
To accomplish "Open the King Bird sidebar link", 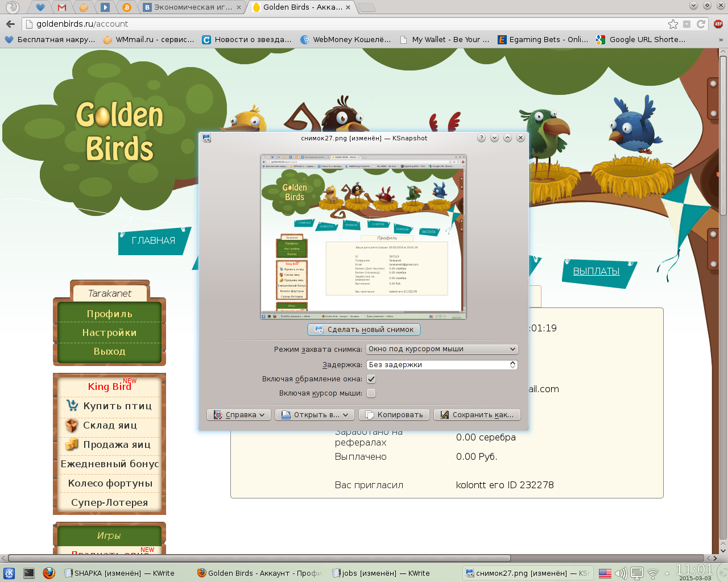I will [109, 386].
